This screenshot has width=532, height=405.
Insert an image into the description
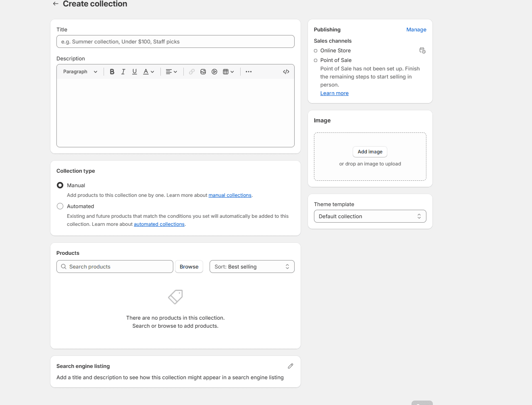coord(203,71)
